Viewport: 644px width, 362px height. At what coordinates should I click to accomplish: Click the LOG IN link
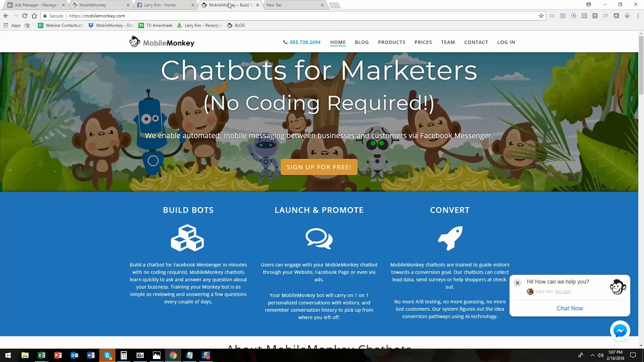click(506, 42)
